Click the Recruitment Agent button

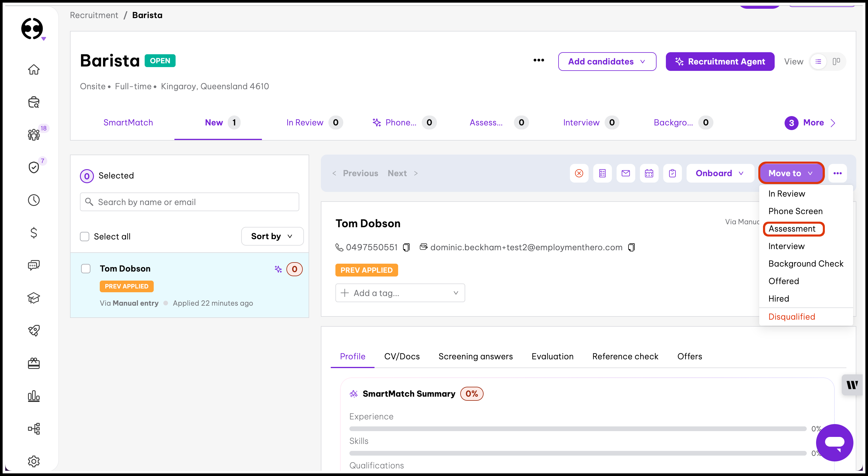[720, 61]
